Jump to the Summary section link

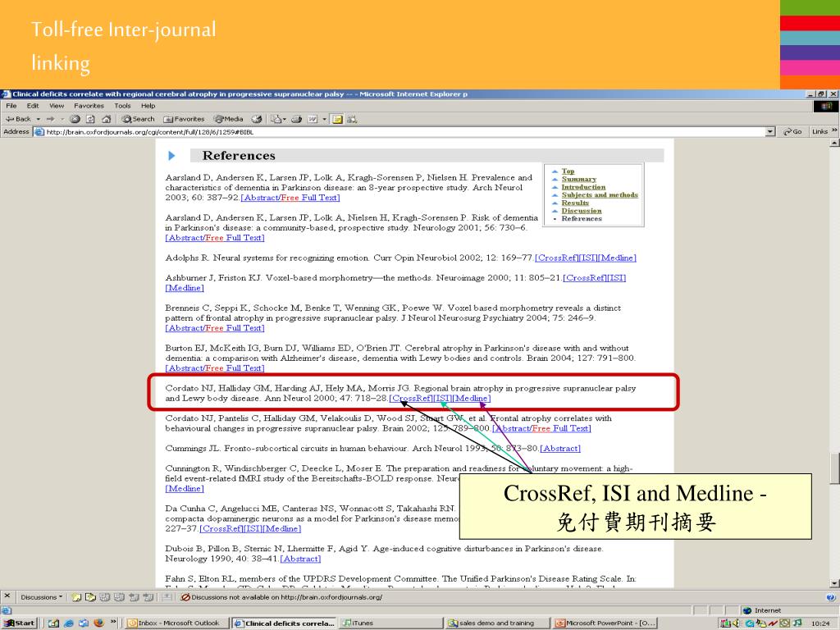(x=578, y=179)
